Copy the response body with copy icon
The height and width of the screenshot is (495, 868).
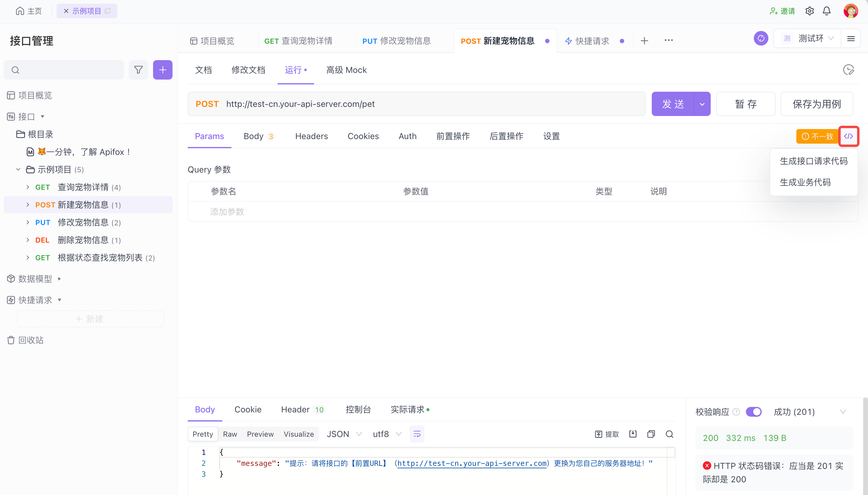click(x=651, y=434)
